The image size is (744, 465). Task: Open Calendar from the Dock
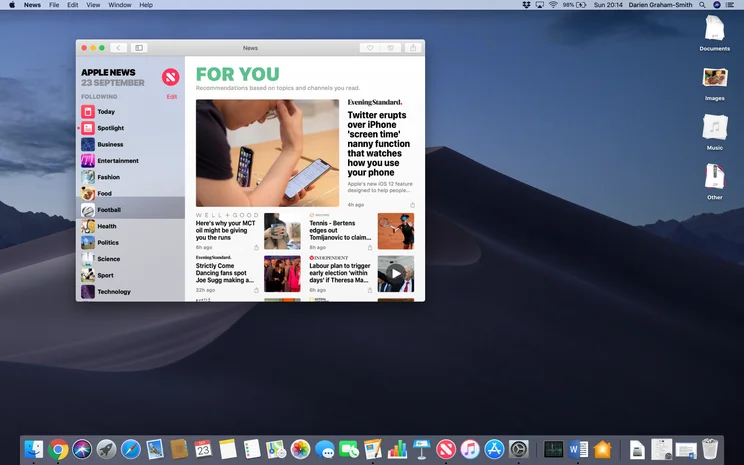(203, 449)
